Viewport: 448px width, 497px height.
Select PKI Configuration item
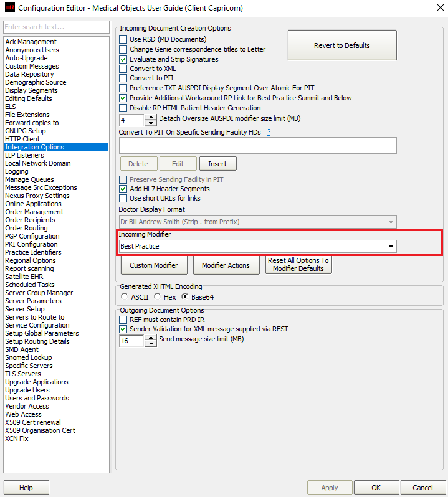point(31,244)
